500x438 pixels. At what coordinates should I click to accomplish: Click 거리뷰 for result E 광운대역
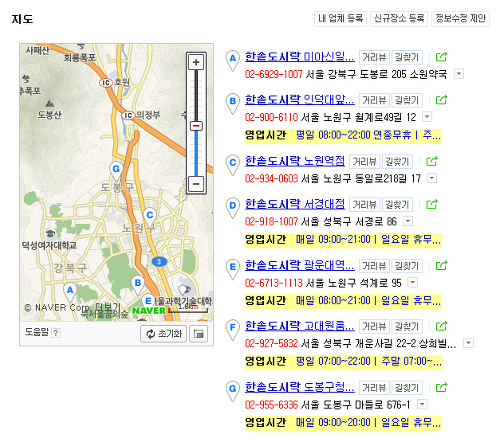click(374, 266)
